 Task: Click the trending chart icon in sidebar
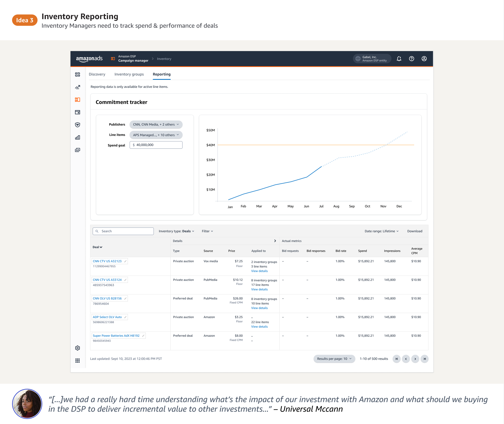tap(78, 87)
